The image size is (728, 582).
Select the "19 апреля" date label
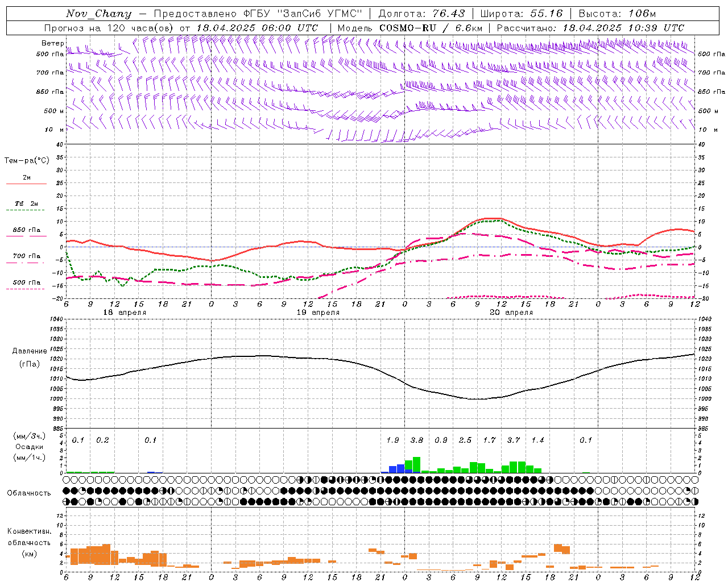(x=318, y=313)
